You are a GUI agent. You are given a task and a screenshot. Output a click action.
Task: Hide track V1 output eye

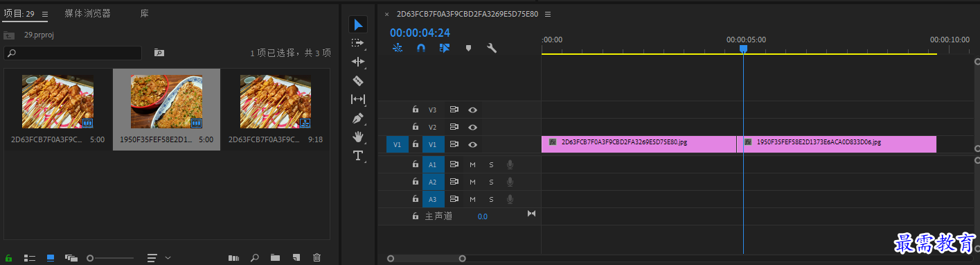pos(472,144)
